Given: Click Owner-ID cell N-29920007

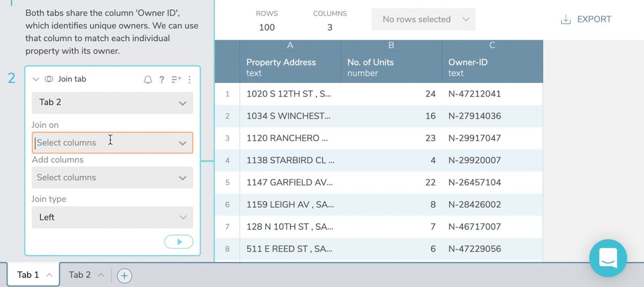Looking at the screenshot, I should click(492, 160).
